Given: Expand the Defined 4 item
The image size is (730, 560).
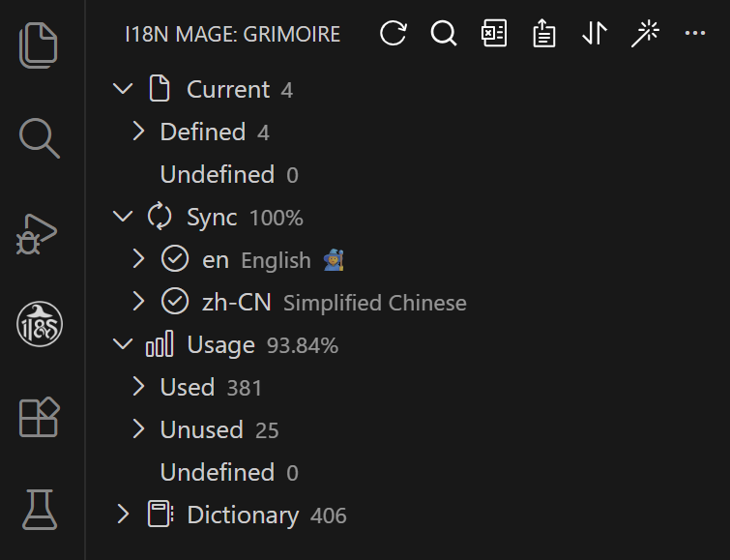Looking at the screenshot, I should point(139,132).
